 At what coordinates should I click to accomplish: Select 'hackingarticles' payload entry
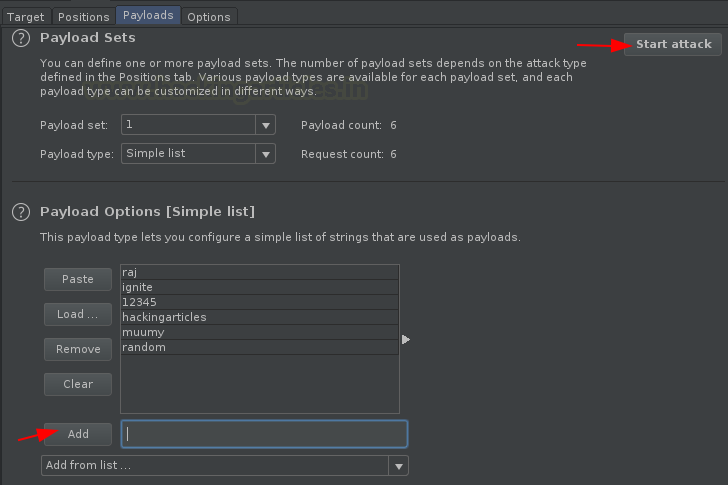[x=259, y=317]
